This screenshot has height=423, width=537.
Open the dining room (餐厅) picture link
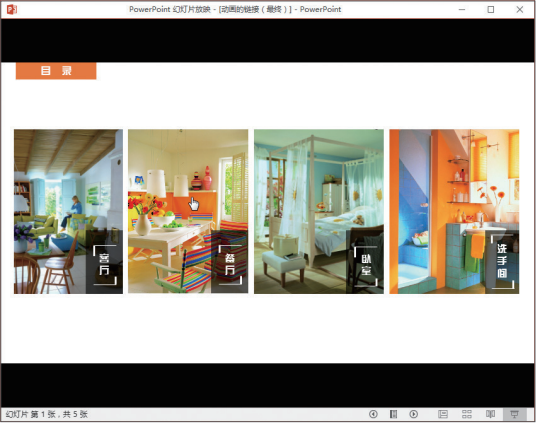tap(188, 211)
